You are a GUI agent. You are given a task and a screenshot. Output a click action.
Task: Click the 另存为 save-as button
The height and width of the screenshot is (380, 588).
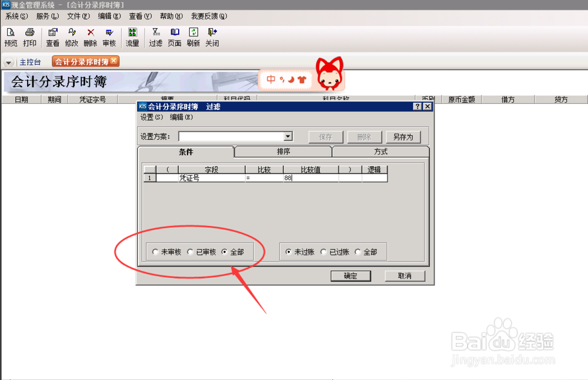pos(405,136)
